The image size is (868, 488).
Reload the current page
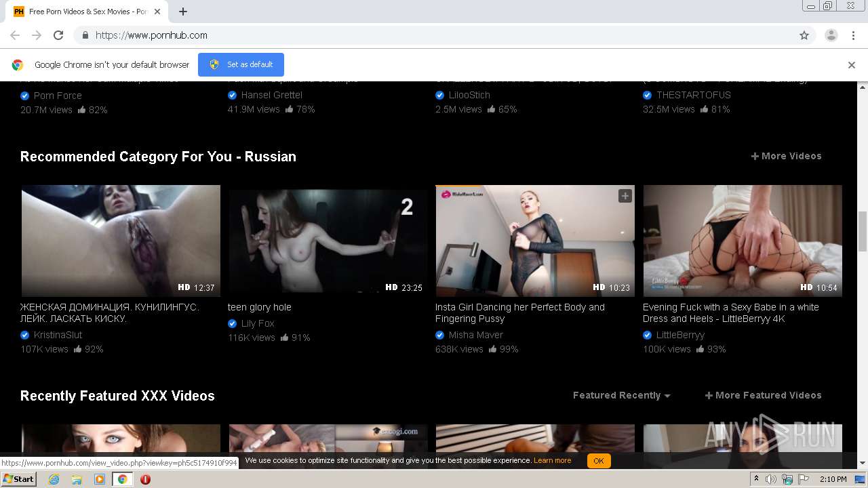58,35
